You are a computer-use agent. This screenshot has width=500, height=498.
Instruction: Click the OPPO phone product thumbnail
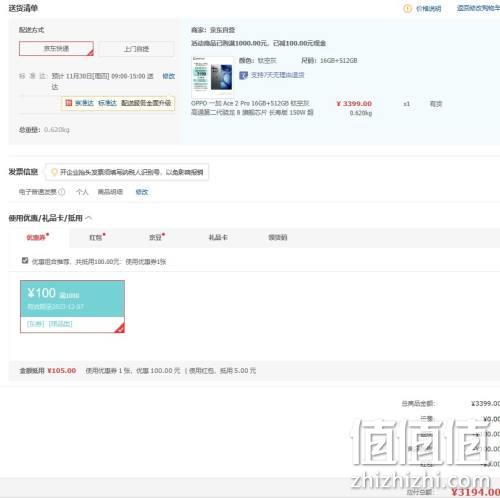pos(213,77)
